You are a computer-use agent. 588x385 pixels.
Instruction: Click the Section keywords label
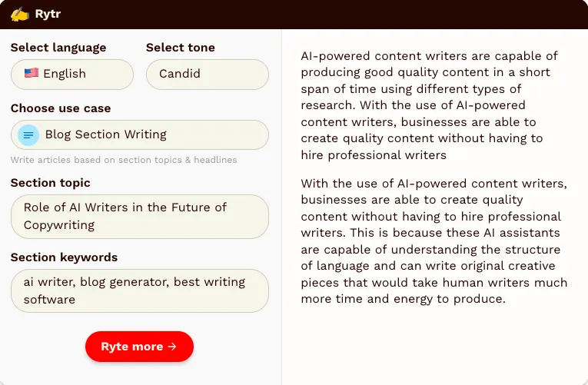[64, 257]
